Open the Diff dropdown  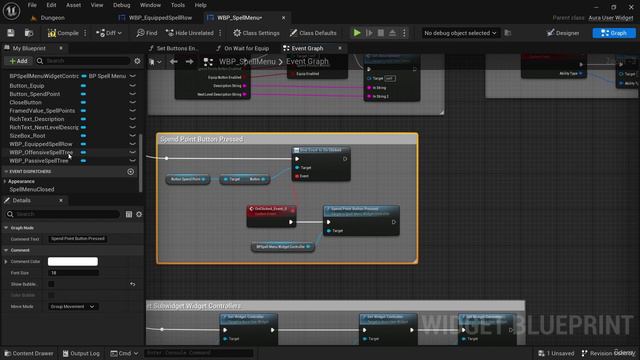tap(109, 33)
